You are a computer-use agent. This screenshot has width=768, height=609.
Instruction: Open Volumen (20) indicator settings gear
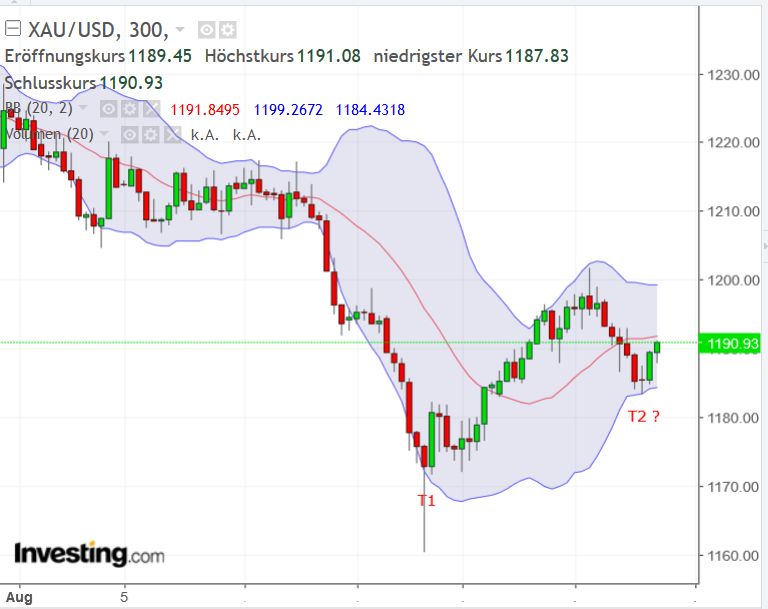tap(151, 134)
